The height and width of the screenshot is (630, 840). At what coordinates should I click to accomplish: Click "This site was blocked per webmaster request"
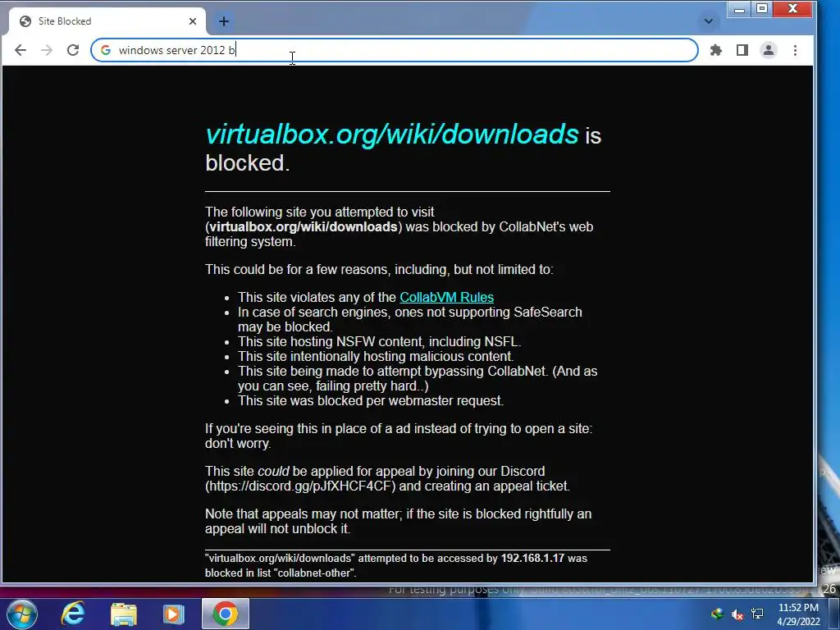point(371,400)
